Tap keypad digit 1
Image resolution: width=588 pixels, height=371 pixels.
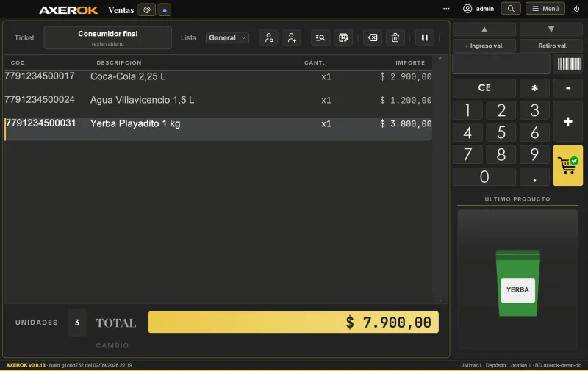(x=467, y=110)
